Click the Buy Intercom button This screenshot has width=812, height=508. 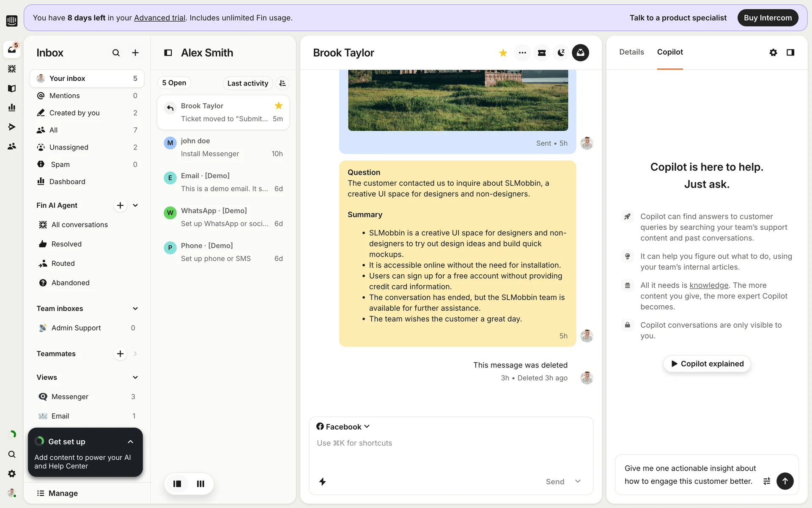[x=768, y=18]
